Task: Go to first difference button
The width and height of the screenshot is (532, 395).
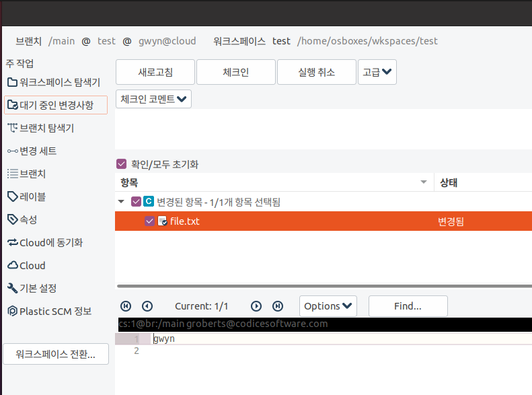Action: [x=126, y=306]
